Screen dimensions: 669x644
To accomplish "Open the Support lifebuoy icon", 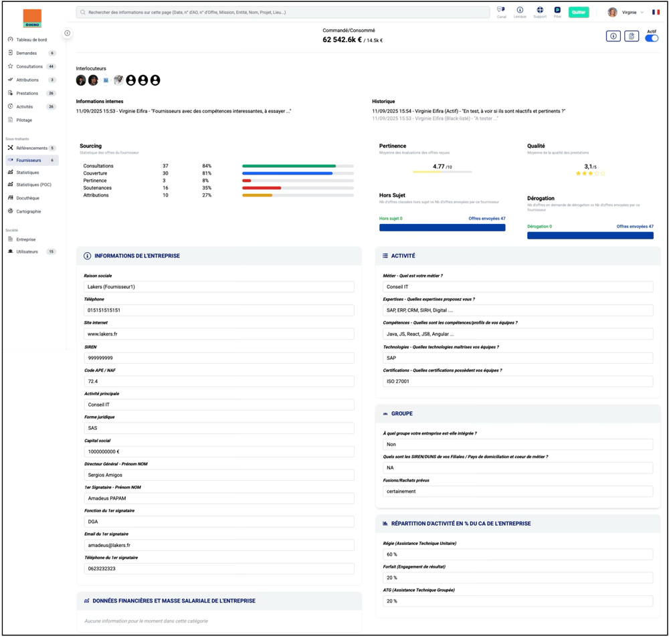I will click(539, 11).
